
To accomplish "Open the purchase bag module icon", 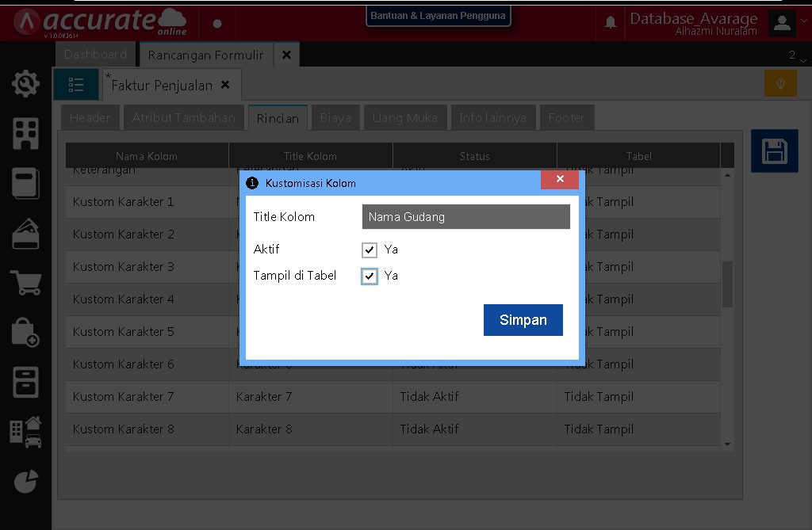I will [x=26, y=333].
